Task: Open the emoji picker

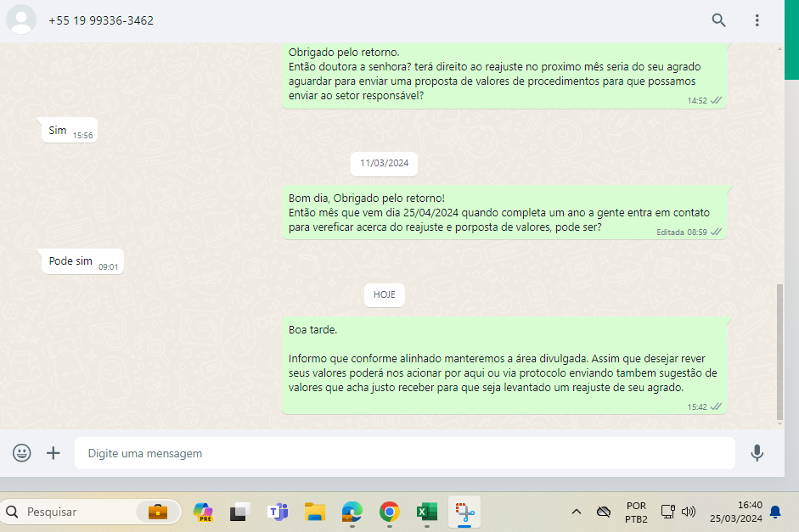Action: (22, 453)
